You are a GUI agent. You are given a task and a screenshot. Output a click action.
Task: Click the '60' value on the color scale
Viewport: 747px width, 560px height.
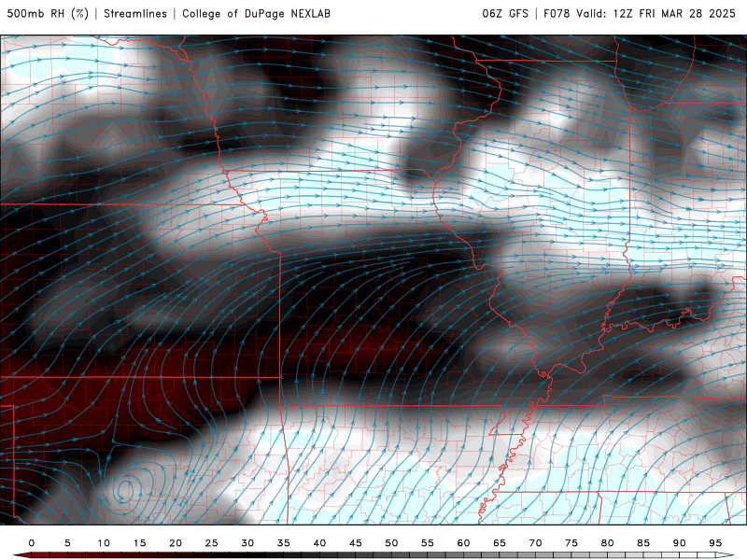(463, 543)
